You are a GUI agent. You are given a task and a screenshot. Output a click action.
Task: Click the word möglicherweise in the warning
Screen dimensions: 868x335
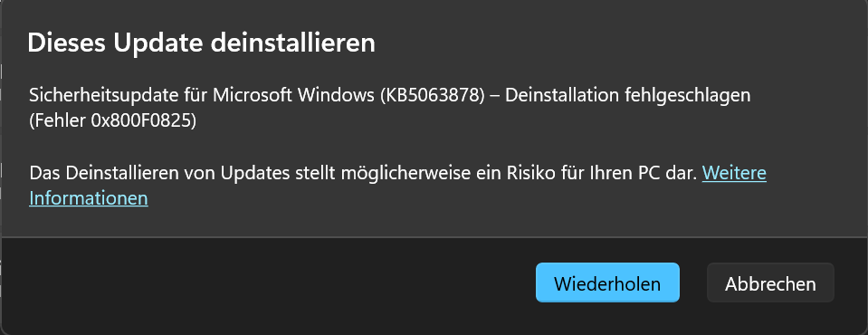point(408,174)
